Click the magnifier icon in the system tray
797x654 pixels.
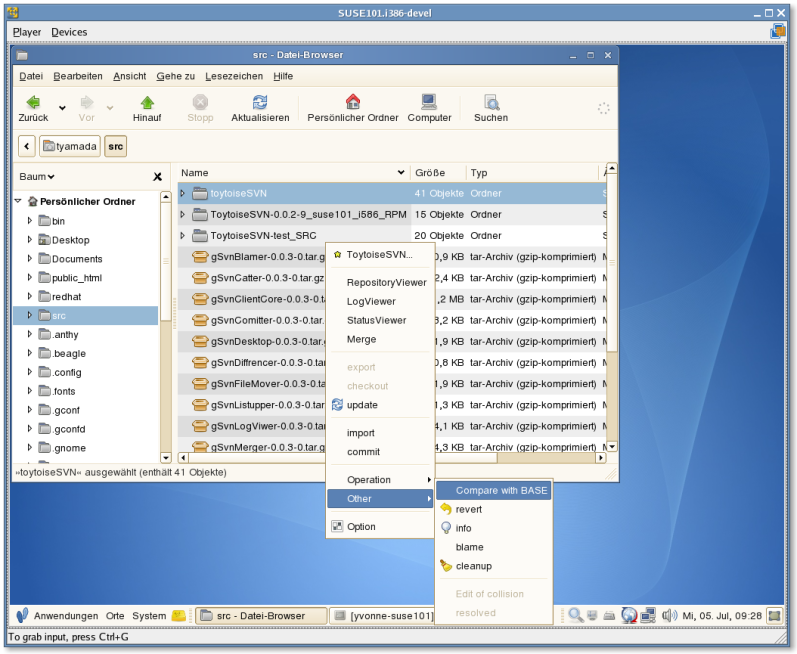click(575, 615)
